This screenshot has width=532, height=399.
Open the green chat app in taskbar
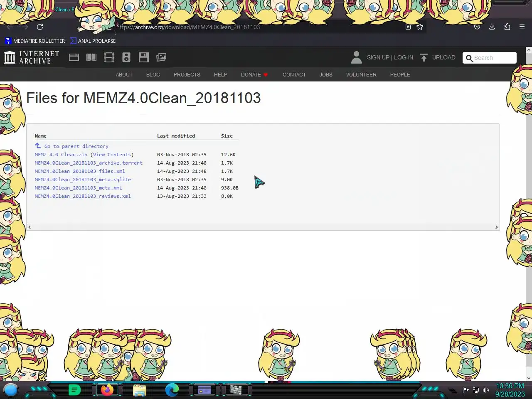74,390
